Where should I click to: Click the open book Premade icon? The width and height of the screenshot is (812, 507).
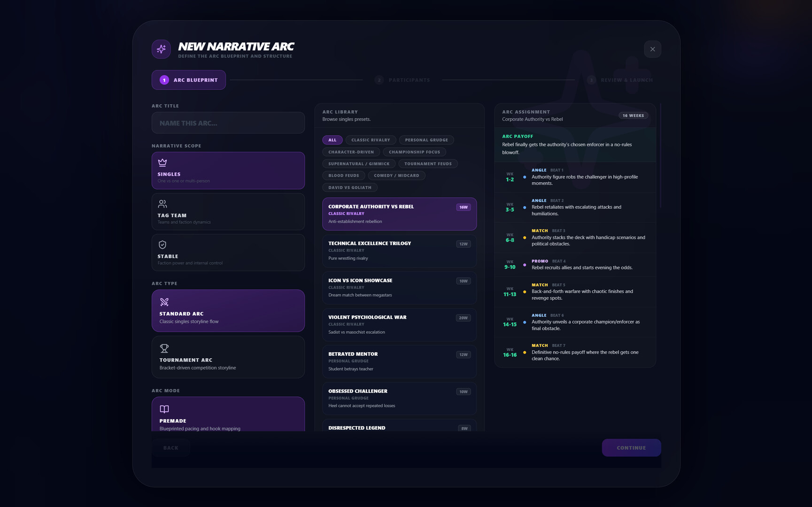point(164,409)
